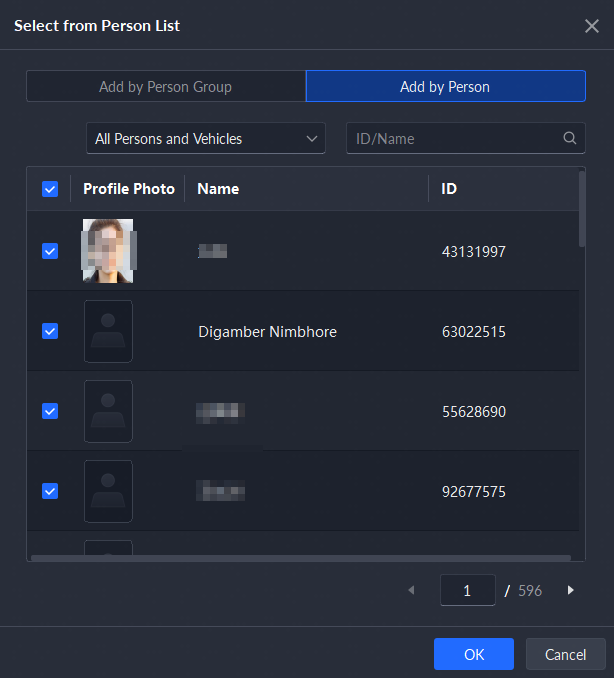Click placeholder avatar for ID 55628690

pos(108,411)
